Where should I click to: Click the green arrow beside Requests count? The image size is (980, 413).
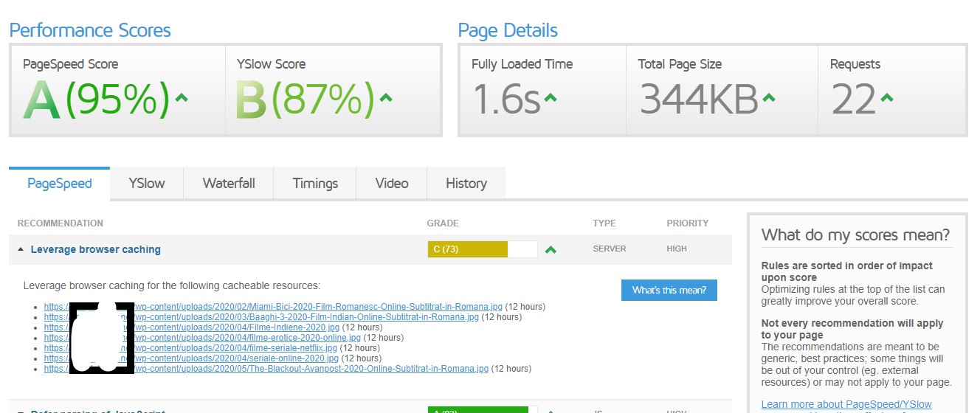887,97
